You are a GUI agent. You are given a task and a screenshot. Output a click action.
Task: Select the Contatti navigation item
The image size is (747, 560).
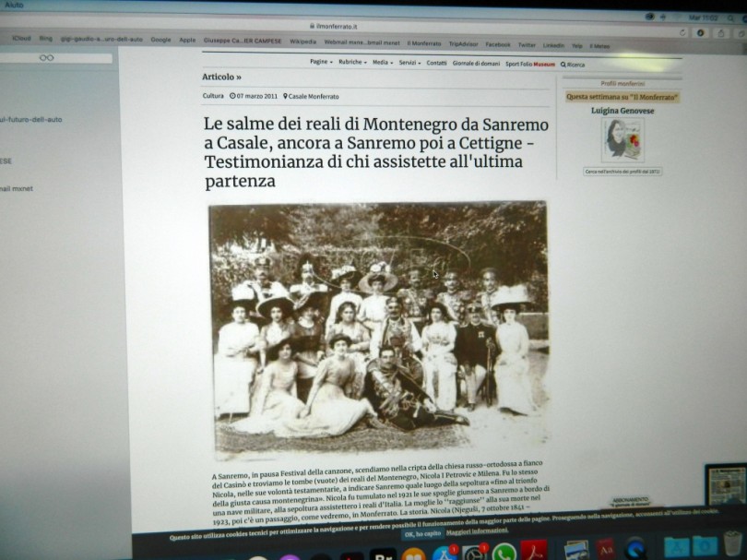436,63
